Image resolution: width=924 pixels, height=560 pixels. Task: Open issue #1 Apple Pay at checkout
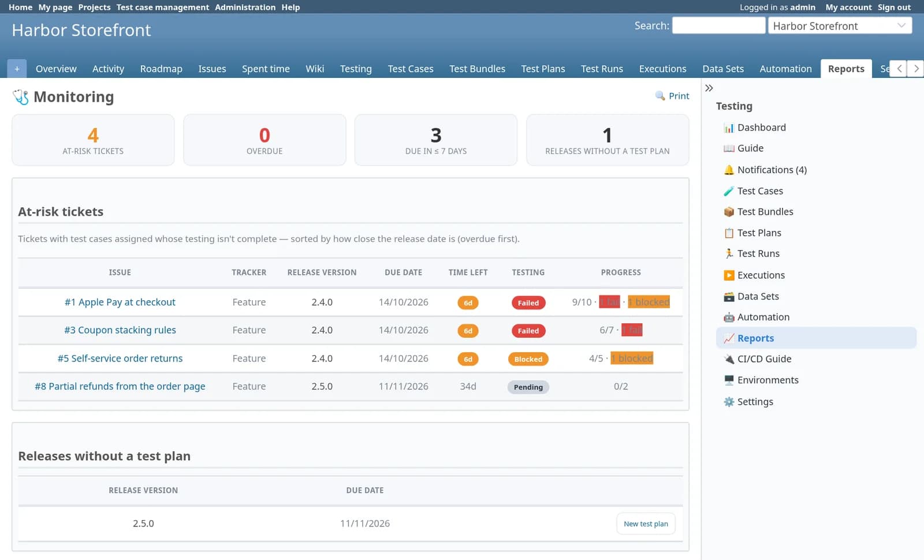[120, 302]
